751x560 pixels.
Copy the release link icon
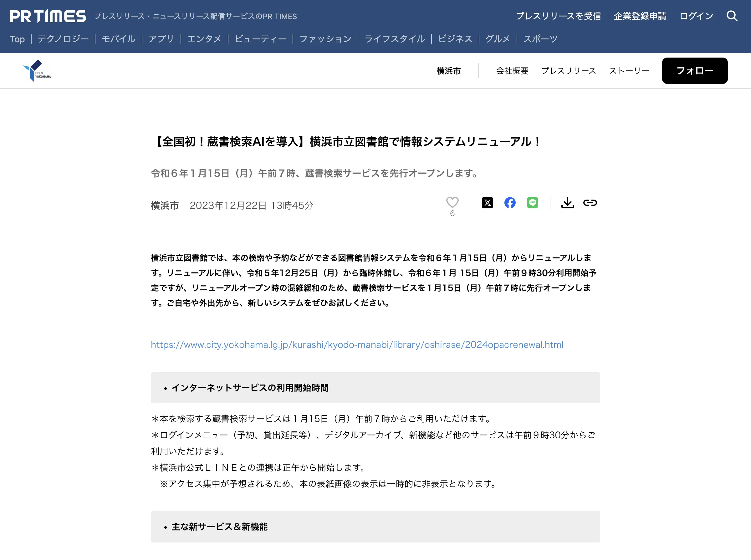[590, 203]
